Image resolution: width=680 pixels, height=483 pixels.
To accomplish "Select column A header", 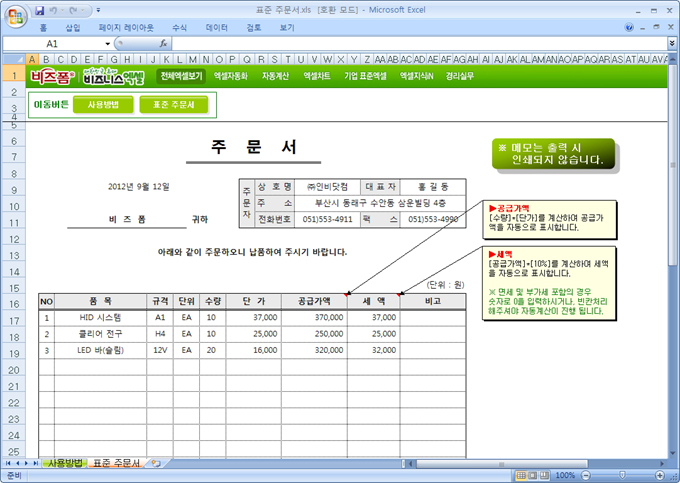I will [x=32, y=59].
